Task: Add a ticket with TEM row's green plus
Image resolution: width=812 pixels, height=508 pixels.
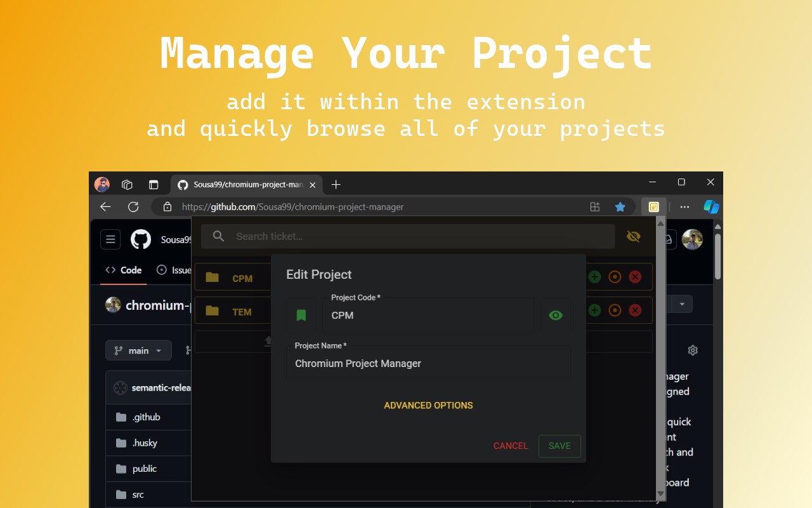Action: (594, 310)
